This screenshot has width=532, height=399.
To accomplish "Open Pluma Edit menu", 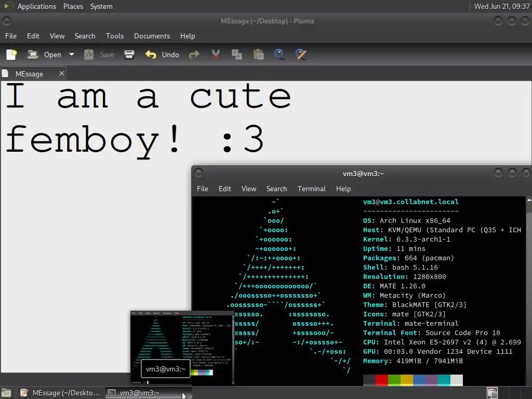I will coord(33,36).
